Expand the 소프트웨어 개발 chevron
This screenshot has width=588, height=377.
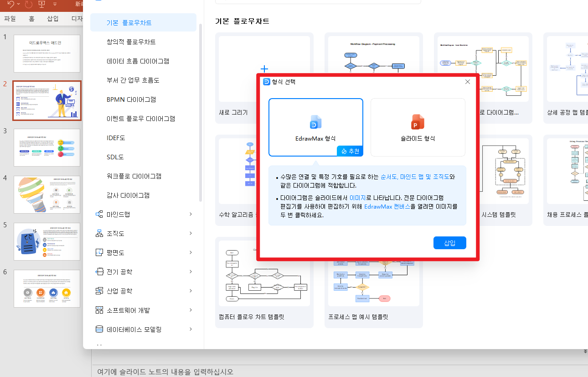tap(191, 310)
